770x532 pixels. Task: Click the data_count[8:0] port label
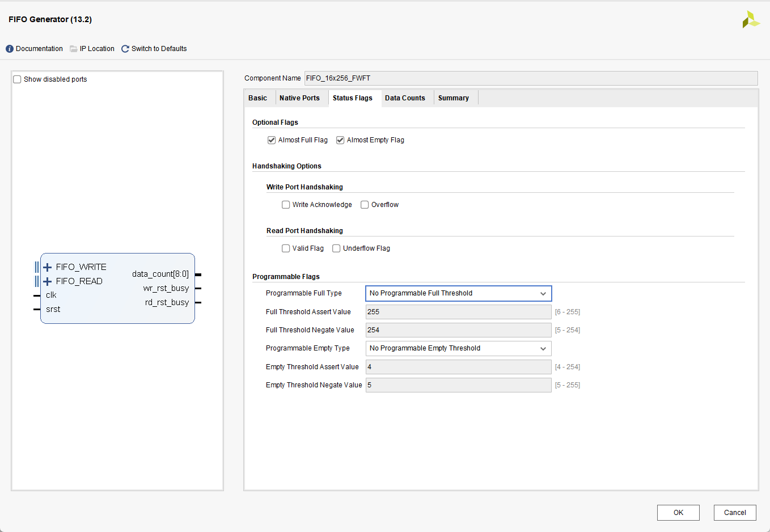click(160, 274)
